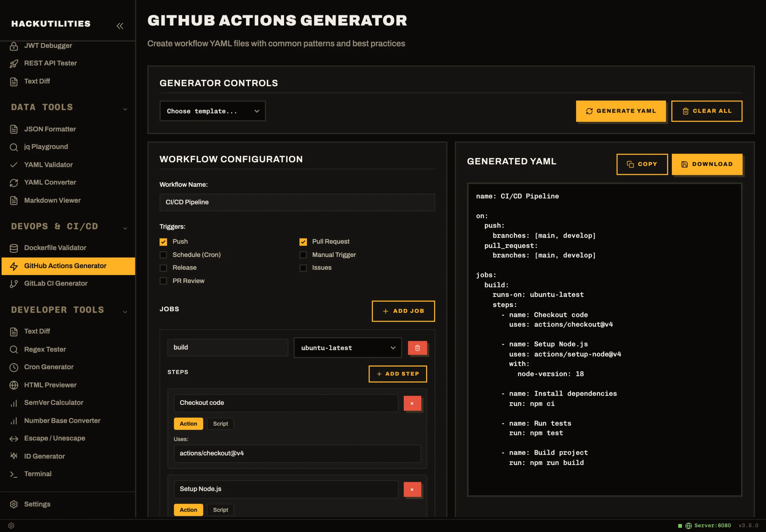This screenshot has height=532, width=766.
Task: Click the GitHub Actions Generator lightning icon
Action: 14,266
